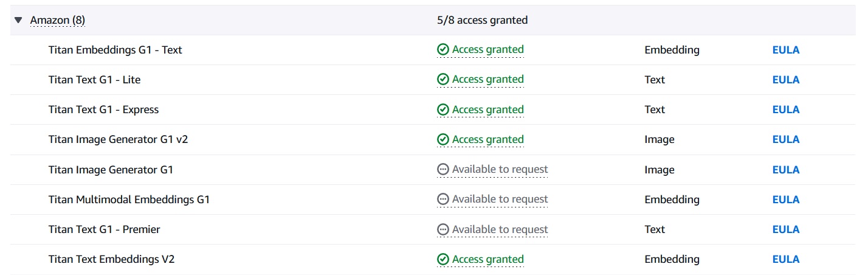
Task: Click 'Access granted' status for Titan Text G1 - Express
Action: [x=488, y=110]
